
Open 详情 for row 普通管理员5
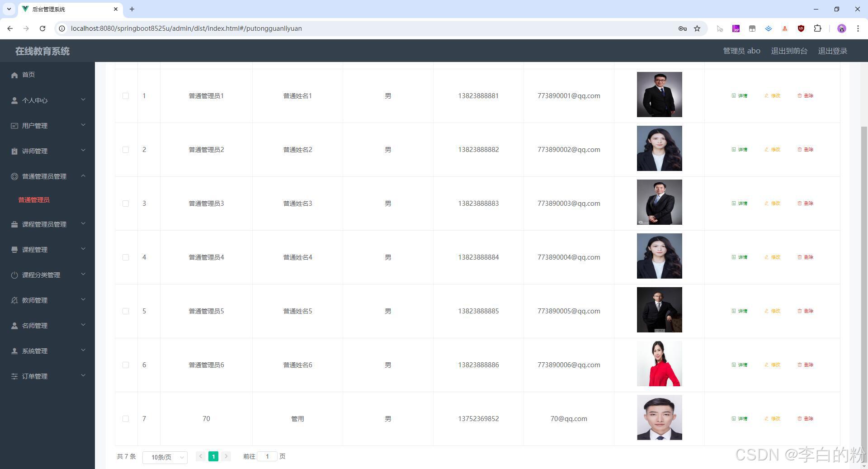[740, 311]
